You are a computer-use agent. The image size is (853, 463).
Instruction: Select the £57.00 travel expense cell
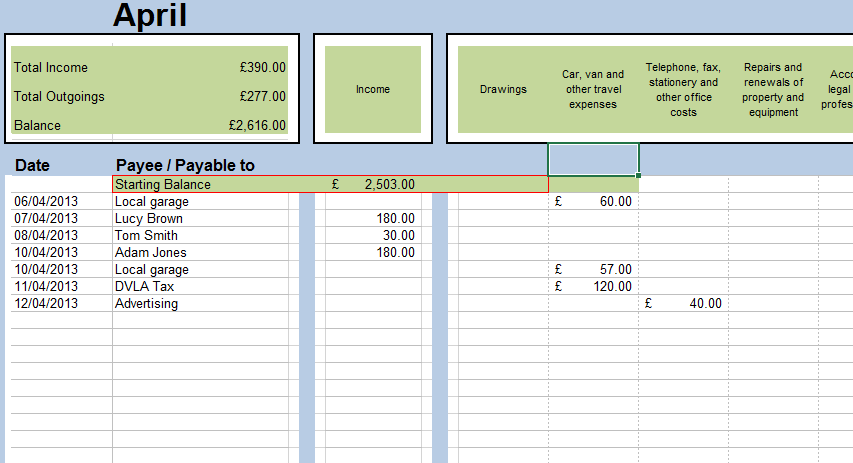pyautogui.click(x=593, y=269)
